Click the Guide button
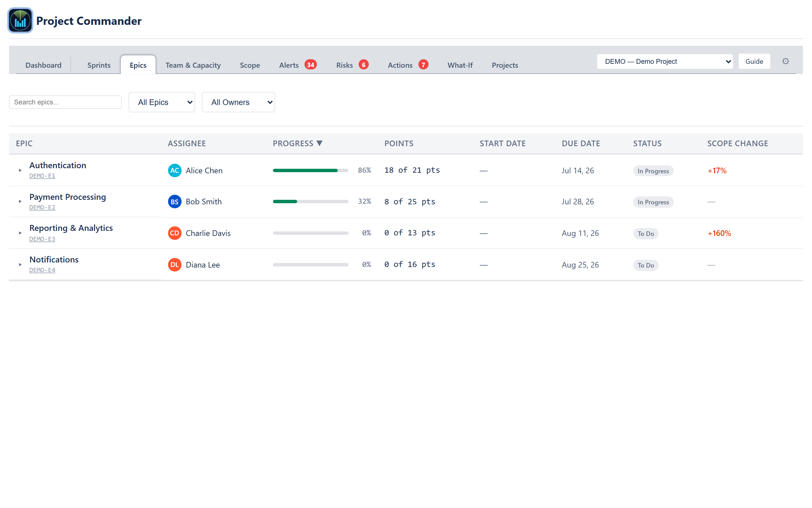 click(x=754, y=62)
